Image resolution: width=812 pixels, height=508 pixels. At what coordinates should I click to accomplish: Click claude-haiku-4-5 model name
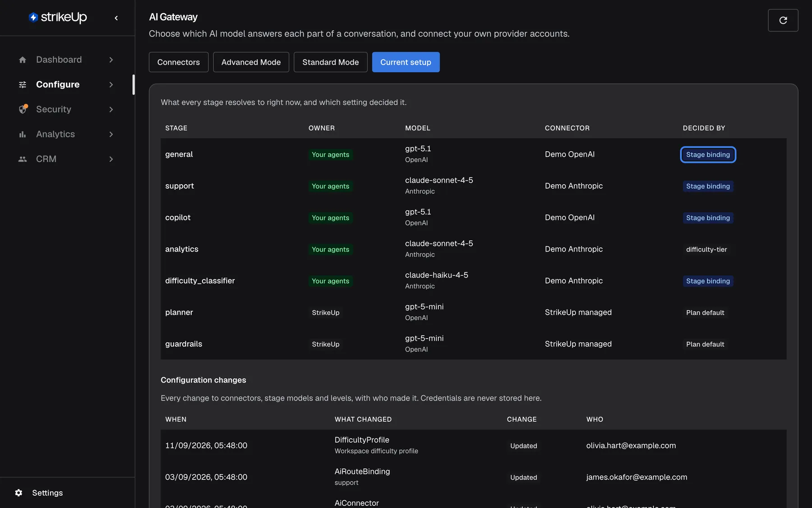[437, 275]
